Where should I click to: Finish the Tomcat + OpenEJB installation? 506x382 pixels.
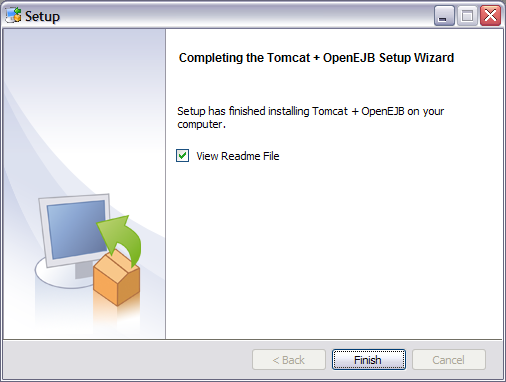tap(369, 360)
